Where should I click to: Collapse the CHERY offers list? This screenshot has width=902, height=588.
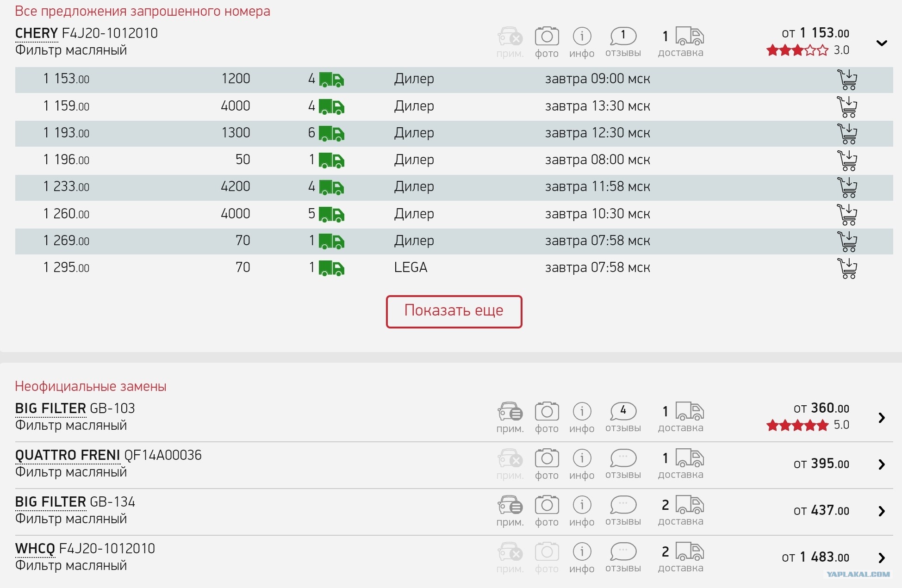[x=882, y=43]
